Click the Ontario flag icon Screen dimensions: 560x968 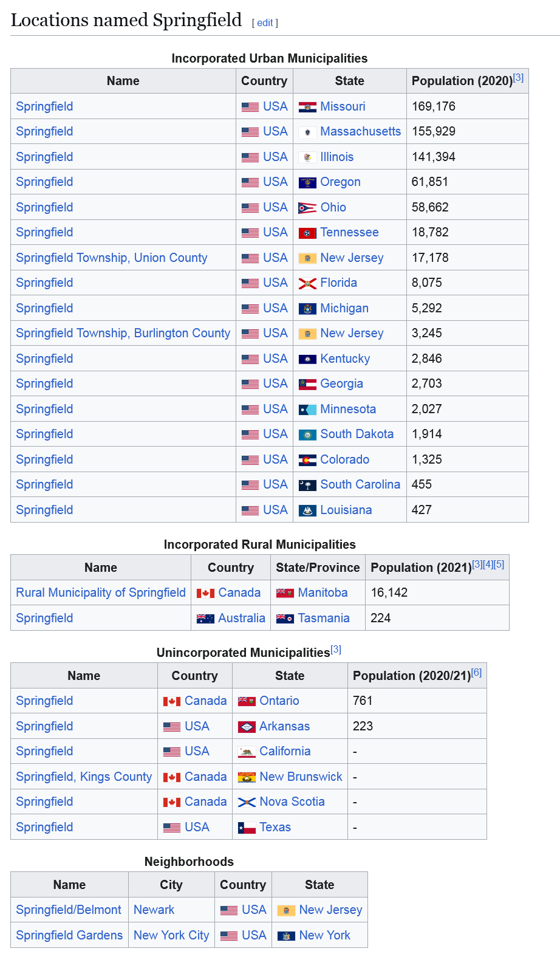tap(247, 701)
